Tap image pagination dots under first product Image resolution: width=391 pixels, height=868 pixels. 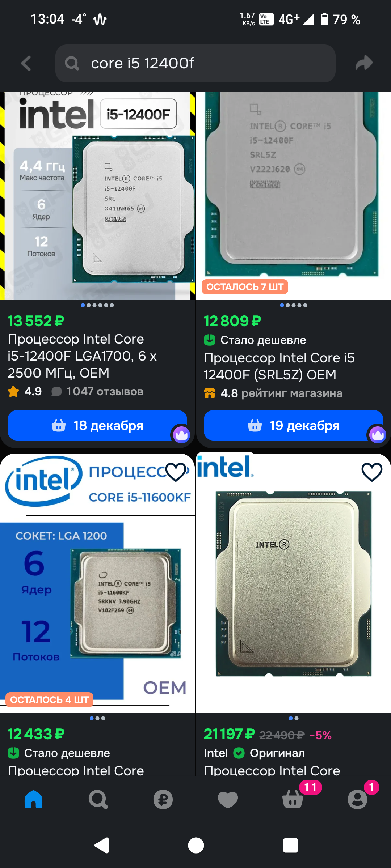pos(97,305)
